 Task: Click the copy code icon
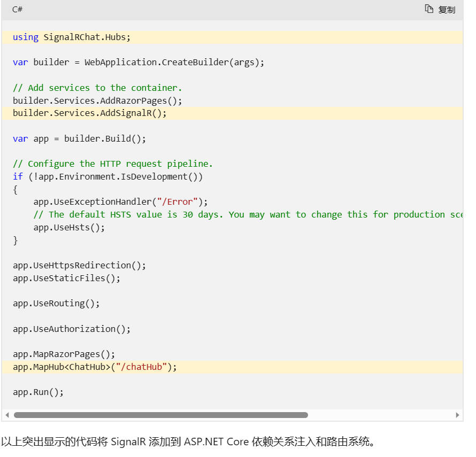pos(428,9)
